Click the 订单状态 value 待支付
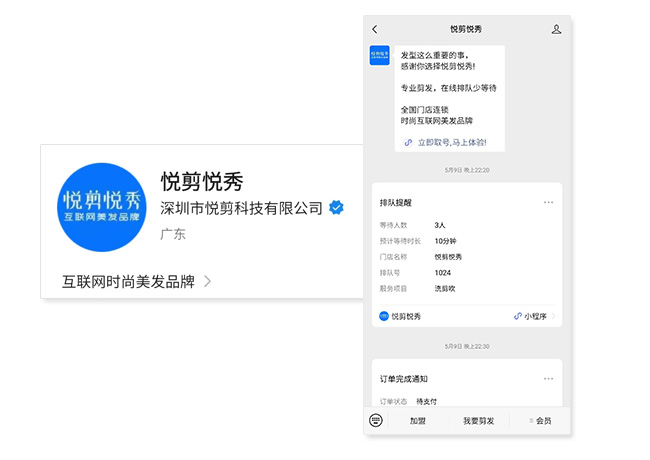Viewport: 650px width, 460px height. [426, 401]
